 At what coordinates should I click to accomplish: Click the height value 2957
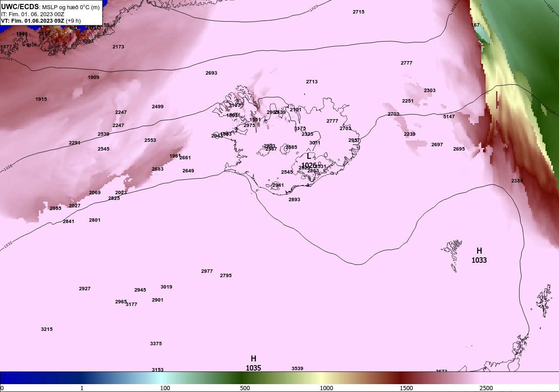click(x=354, y=140)
